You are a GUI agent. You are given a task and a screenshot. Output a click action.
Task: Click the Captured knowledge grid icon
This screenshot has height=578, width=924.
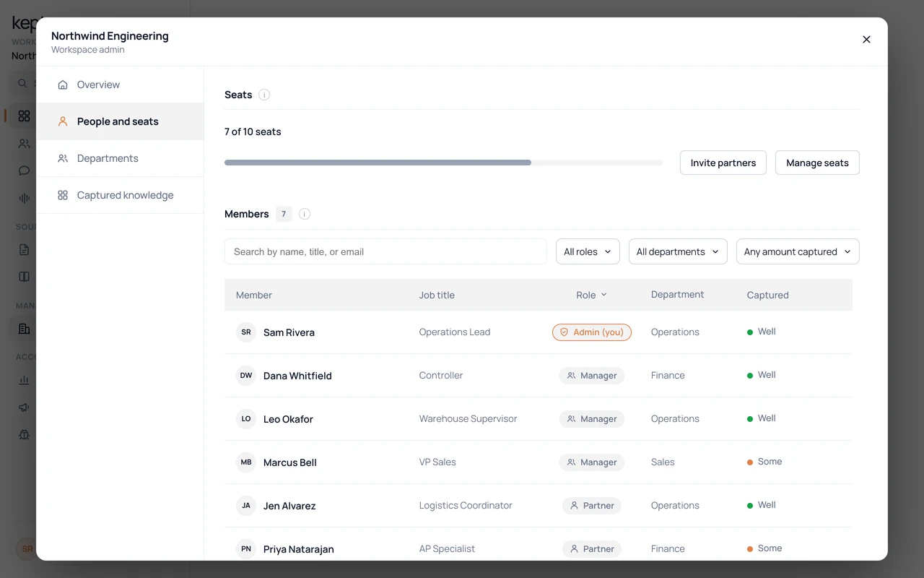click(63, 195)
